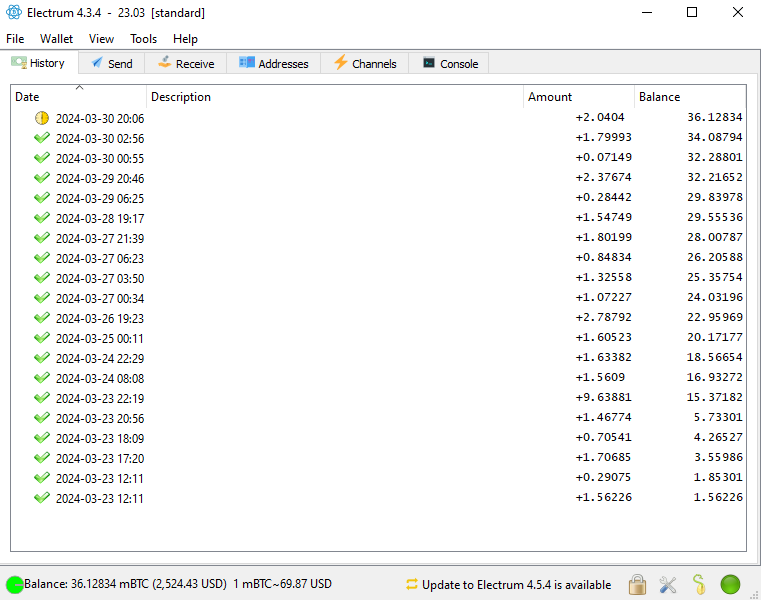761x600 pixels.
Task: Click confirmed checkmark for 2024-03-28 19:17
Action: [42, 218]
